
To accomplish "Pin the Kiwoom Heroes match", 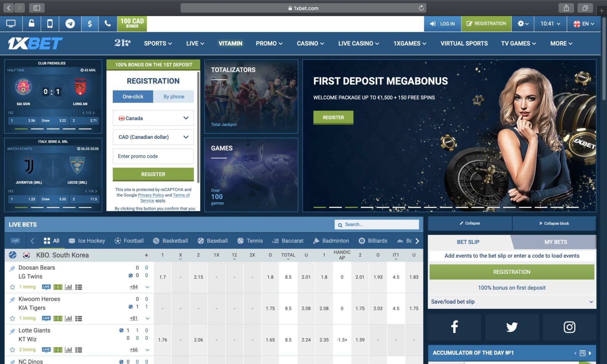I will (11, 299).
